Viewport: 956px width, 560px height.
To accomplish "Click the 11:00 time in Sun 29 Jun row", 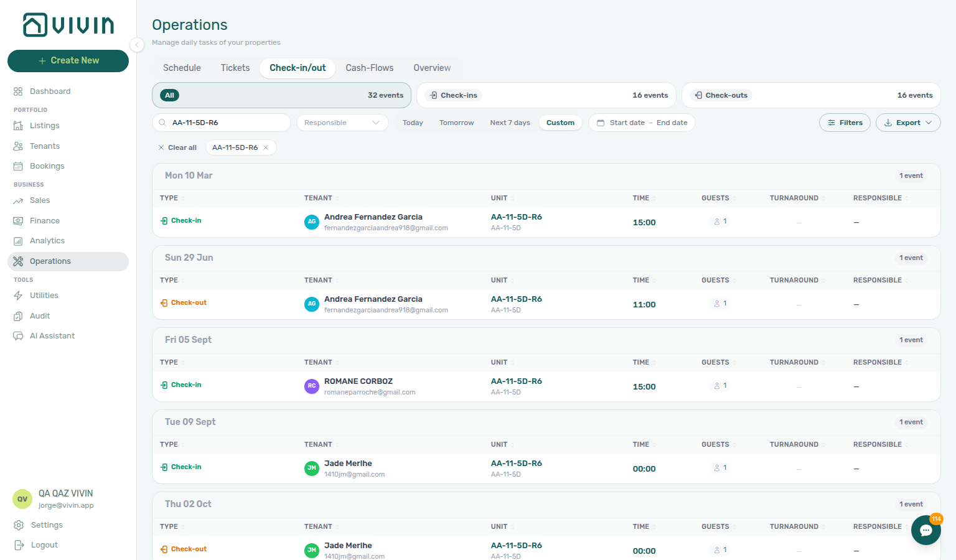I will [x=644, y=305].
